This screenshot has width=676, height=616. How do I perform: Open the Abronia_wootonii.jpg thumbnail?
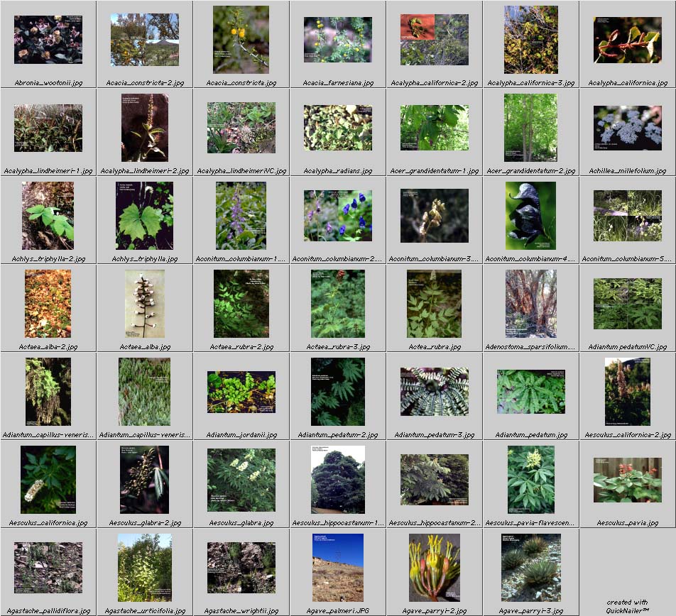pos(48,40)
